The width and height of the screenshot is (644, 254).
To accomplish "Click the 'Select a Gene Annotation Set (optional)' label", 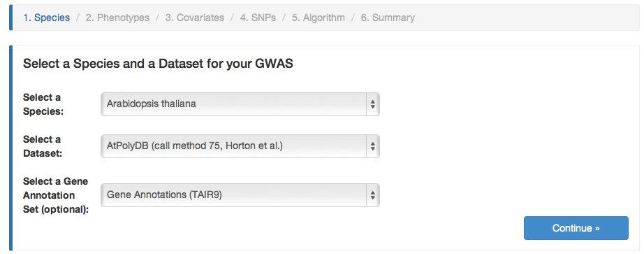I will 56,195.
